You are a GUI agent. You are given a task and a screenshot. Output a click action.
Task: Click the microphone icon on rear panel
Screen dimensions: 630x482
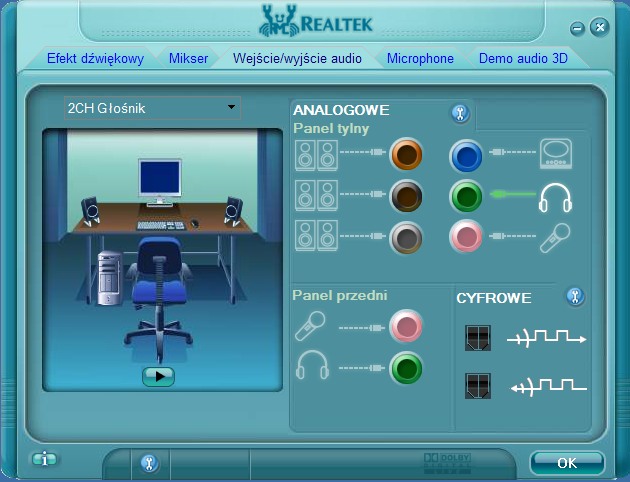[x=555, y=238]
